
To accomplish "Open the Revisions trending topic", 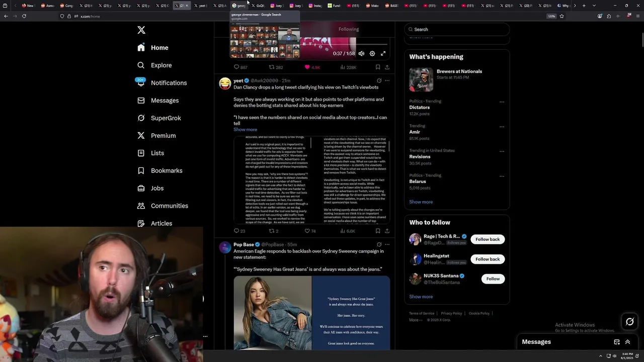I will [x=420, y=157].
